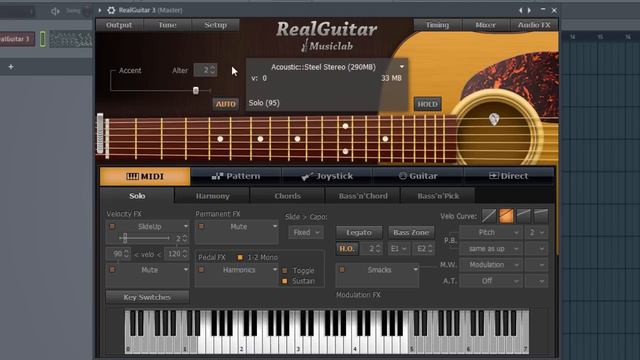Image resolution: width=640 pixels, height=360 pixels.
Task: Open the Setup tab
Action: pyautogui.click(x=216, y=25)
